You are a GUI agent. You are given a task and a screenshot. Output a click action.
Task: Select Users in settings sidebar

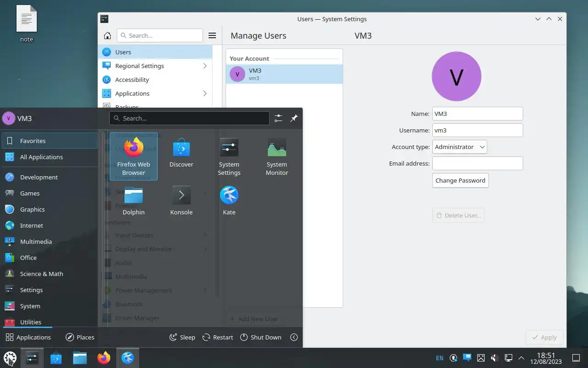click(x=155, y=52)
